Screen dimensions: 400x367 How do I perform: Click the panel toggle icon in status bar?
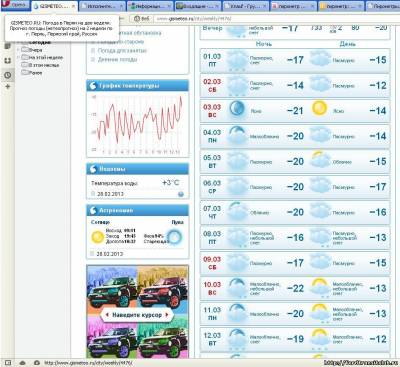click(x=8, y=363)
